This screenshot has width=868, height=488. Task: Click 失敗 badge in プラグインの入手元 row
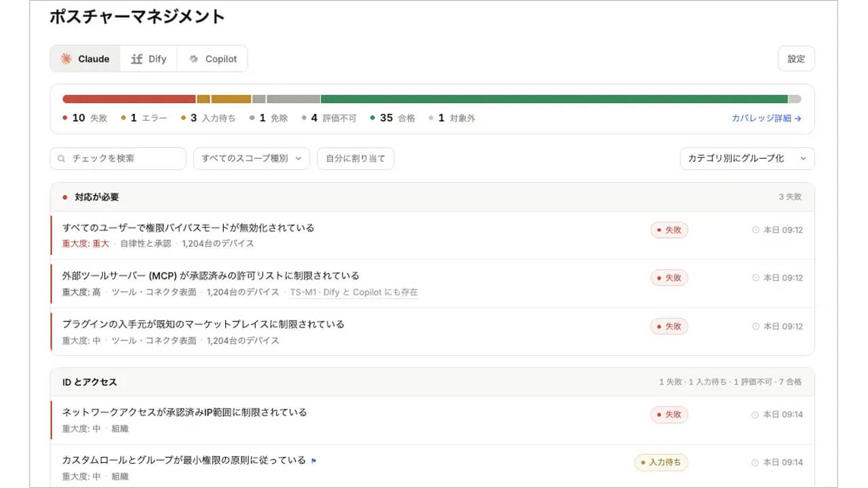tap(669, 327)
